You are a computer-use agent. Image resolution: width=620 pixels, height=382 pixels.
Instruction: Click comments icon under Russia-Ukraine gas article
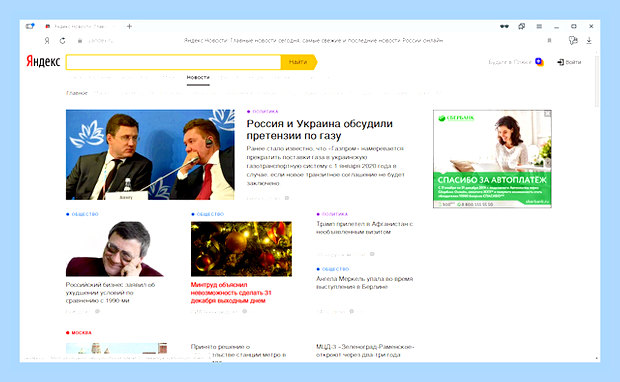(x=287, y=198)
